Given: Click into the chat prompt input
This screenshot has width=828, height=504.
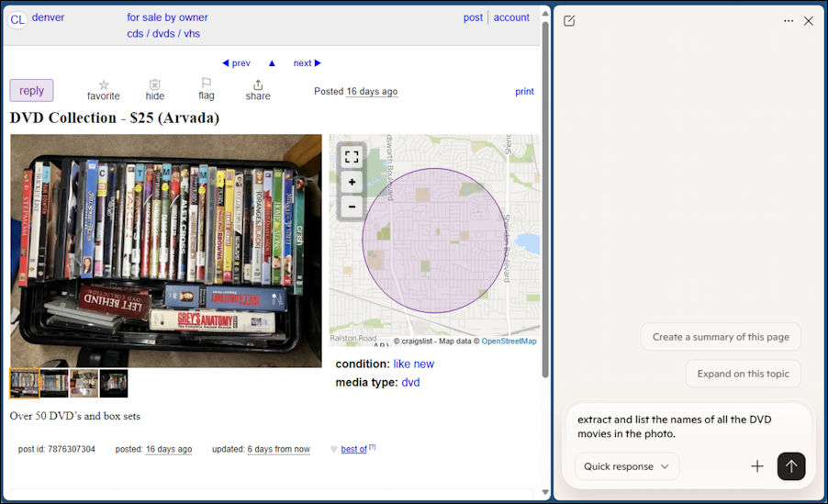Looking at the screenshot, I should tap(687, 427).
